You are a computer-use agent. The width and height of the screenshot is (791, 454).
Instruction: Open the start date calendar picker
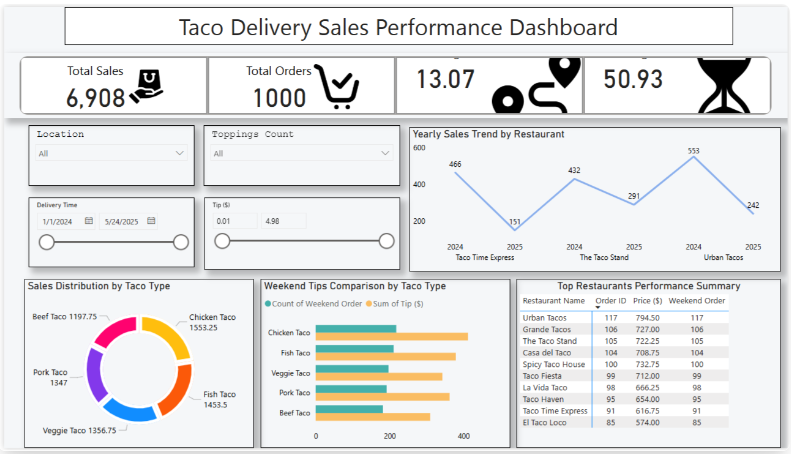[x=89, y=221]
